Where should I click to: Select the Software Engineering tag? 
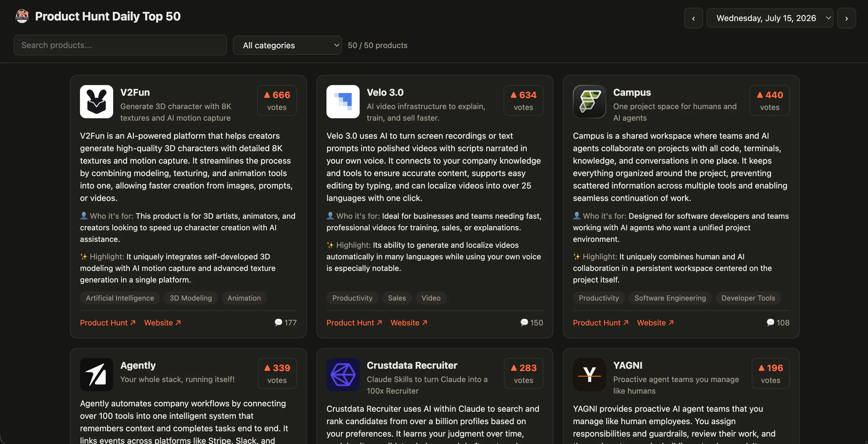point(670,298)
